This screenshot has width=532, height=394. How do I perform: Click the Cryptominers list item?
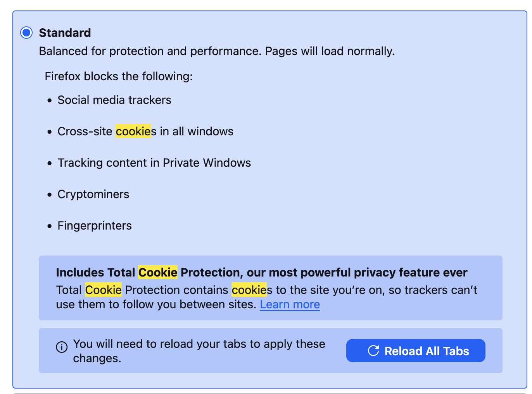pos(93,194)
